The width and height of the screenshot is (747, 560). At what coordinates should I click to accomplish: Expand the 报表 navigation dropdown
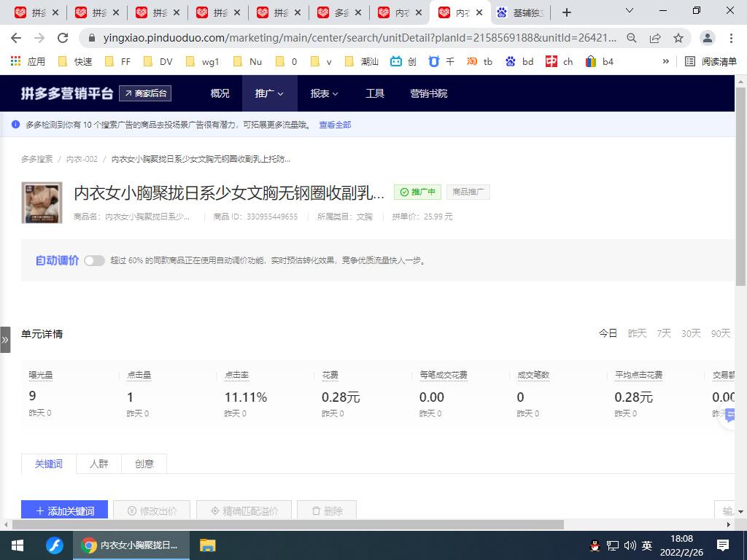tap(325, 93)
